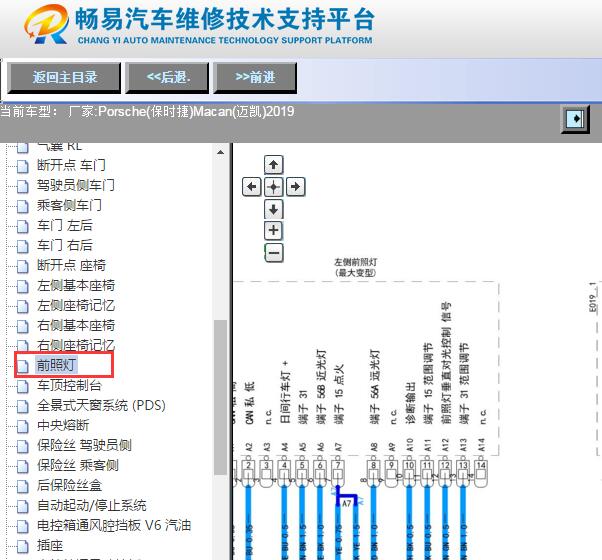Click the tree scrollbar up arrow
Image resolution: width=602 pixels, height=560 pixels.
pyautogui.click(x=220, y=152)
